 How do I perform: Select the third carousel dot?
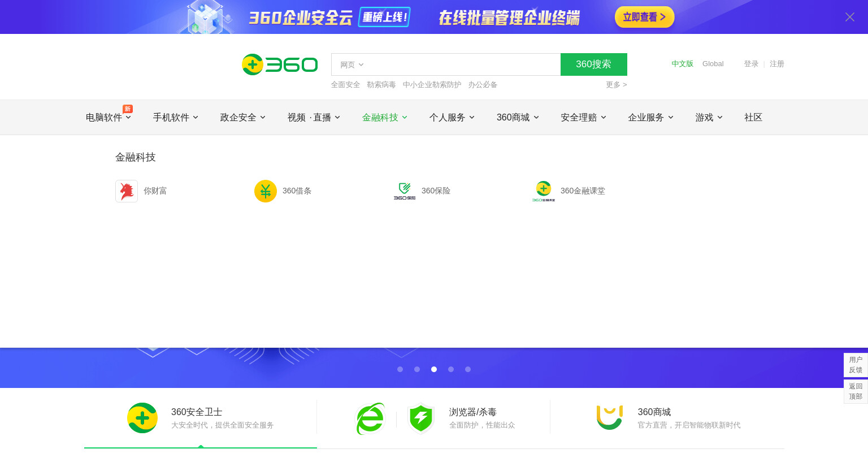pos(434,369)
